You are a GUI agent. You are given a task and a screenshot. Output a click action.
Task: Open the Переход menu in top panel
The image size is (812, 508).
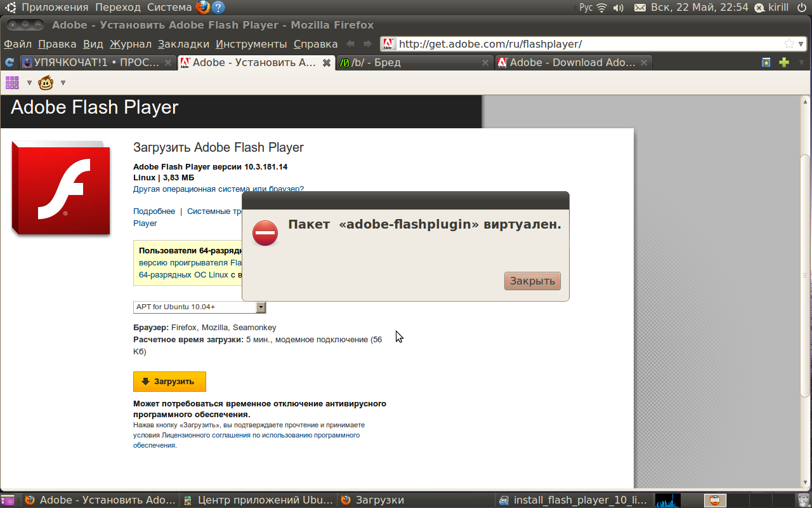(x=117, y=7)
